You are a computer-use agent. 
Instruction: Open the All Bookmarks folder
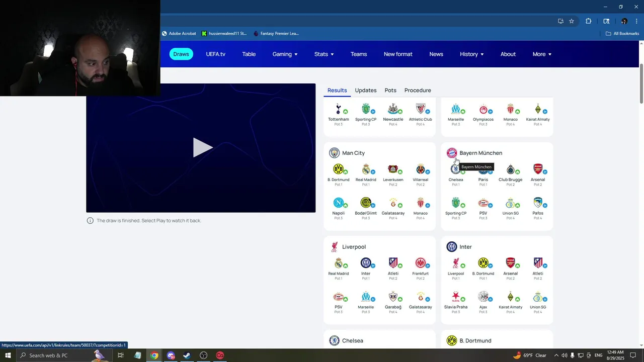point(622,34)
